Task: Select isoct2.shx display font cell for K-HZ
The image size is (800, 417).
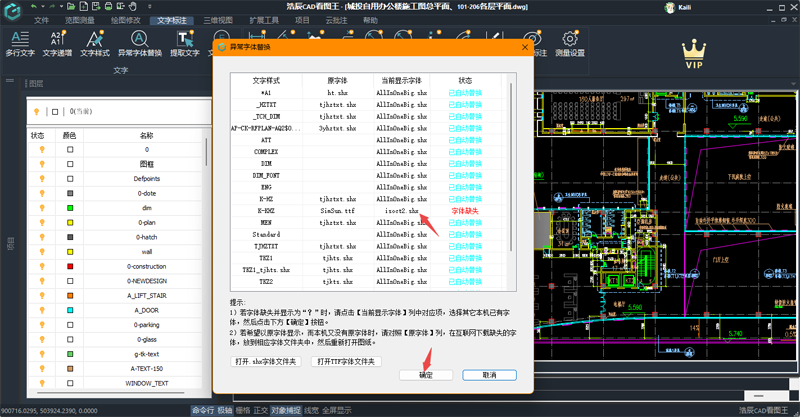Action: [x=401, y=211]
